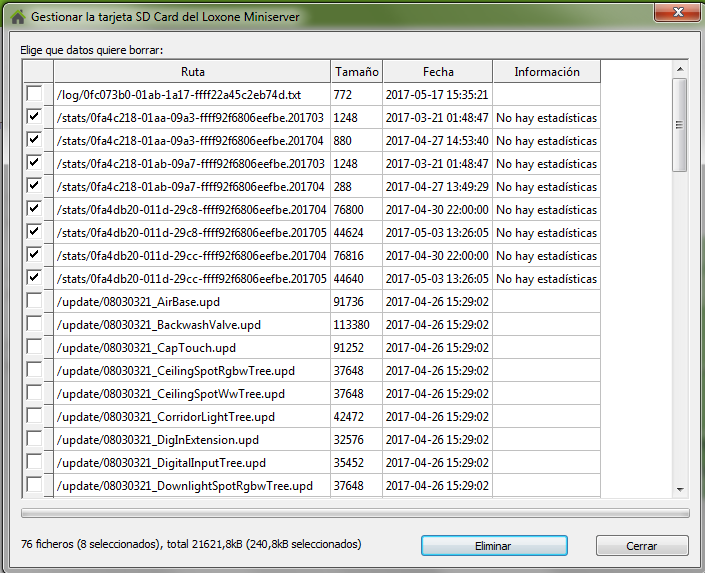The image size is (705, 573).
Task: Click the Fecha column header
Action: click(x=437, y=72)
